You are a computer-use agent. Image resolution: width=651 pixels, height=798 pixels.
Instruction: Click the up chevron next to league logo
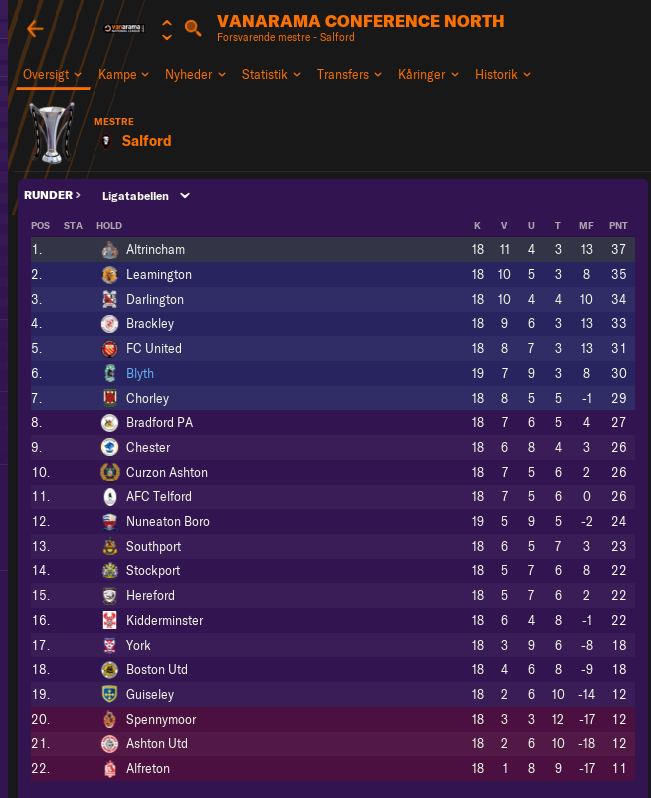coord(167,23)
